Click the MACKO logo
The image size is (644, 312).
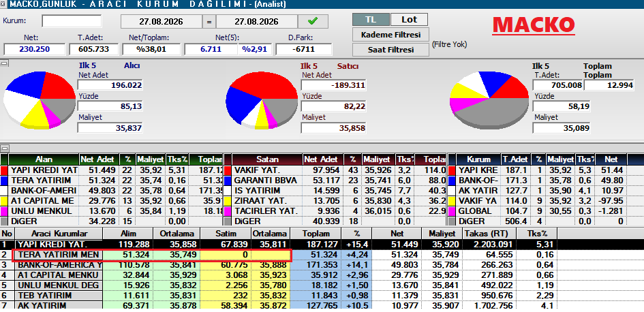(x=533, y=25)
